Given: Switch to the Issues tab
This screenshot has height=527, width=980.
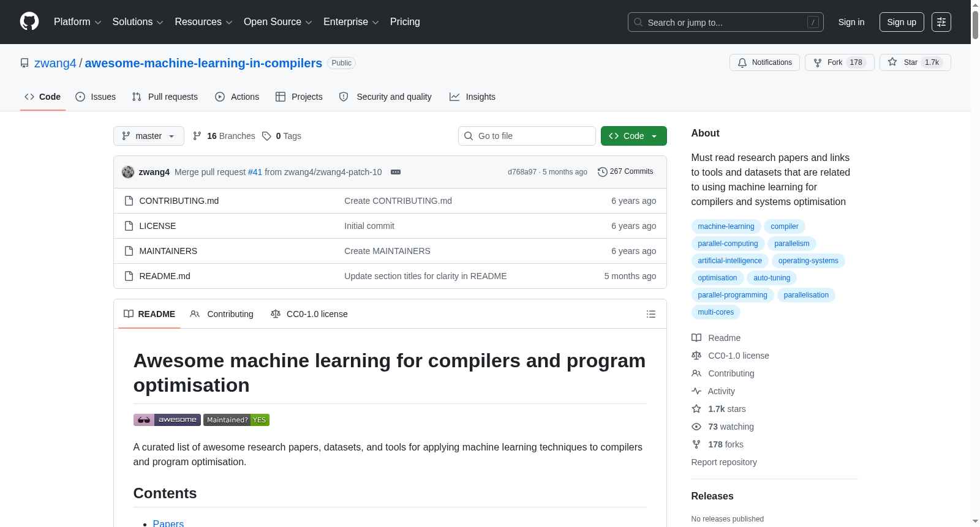Looking at the screenshot, I should coord(96,97).
